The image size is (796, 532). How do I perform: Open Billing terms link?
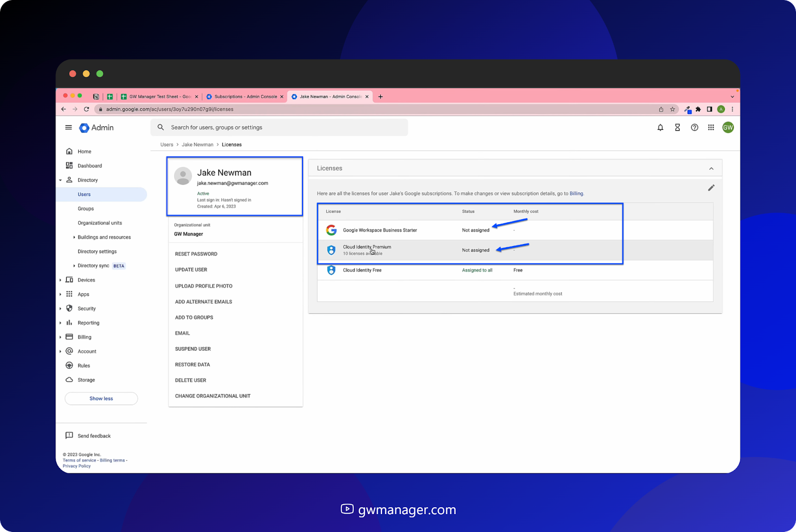[x=112, y=460]
